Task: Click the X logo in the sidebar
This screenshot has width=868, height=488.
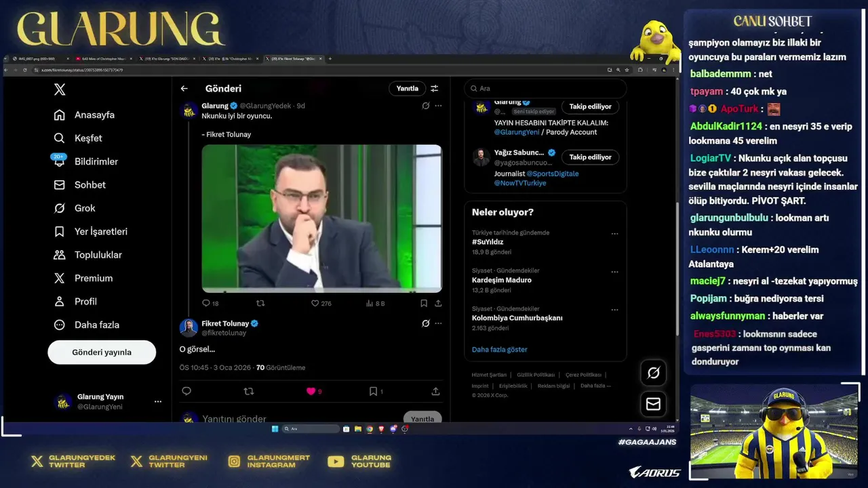Action: 60,89
